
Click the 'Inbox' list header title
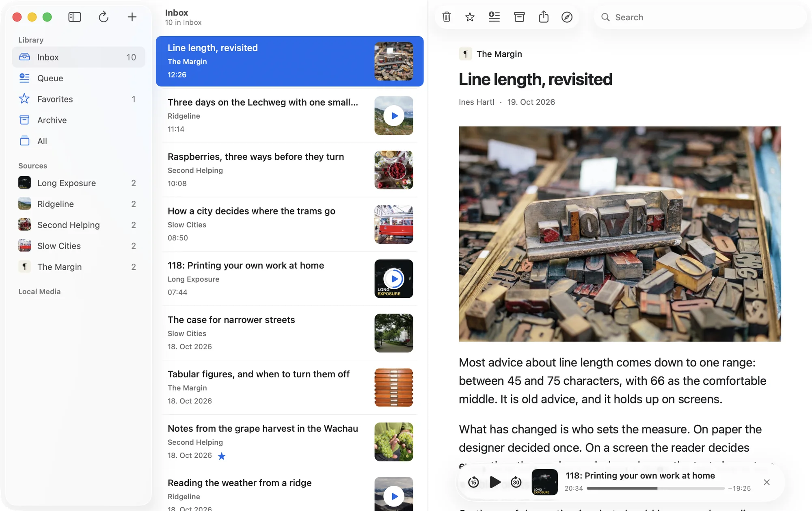coord(177,13)
